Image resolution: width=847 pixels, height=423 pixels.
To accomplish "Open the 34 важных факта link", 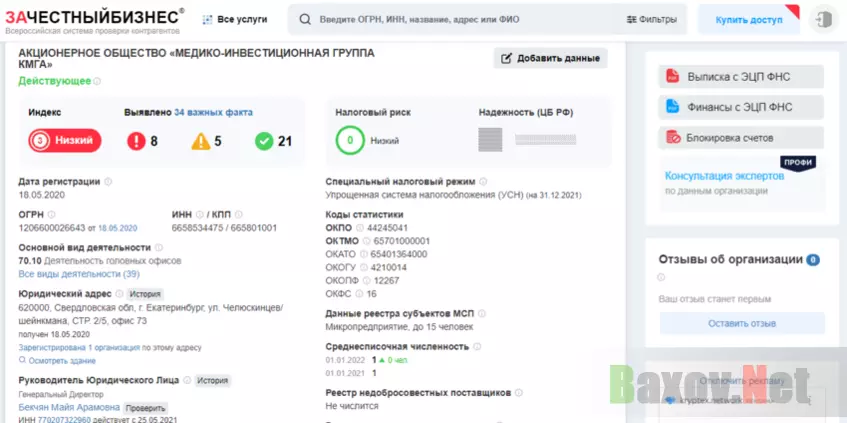I will (213, 112).
